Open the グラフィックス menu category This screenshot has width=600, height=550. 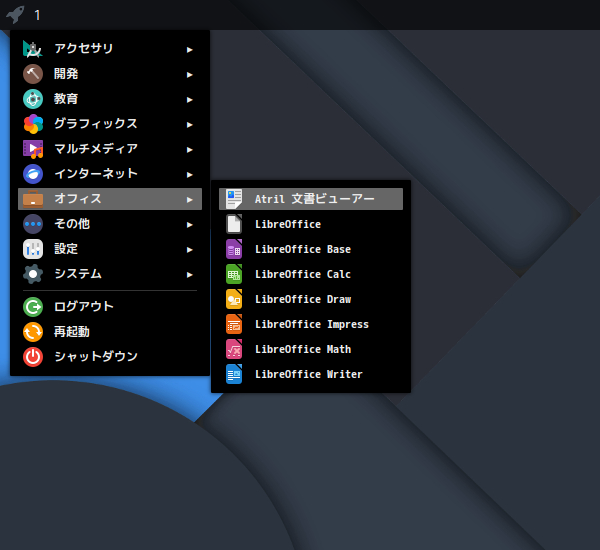(110, 124)
